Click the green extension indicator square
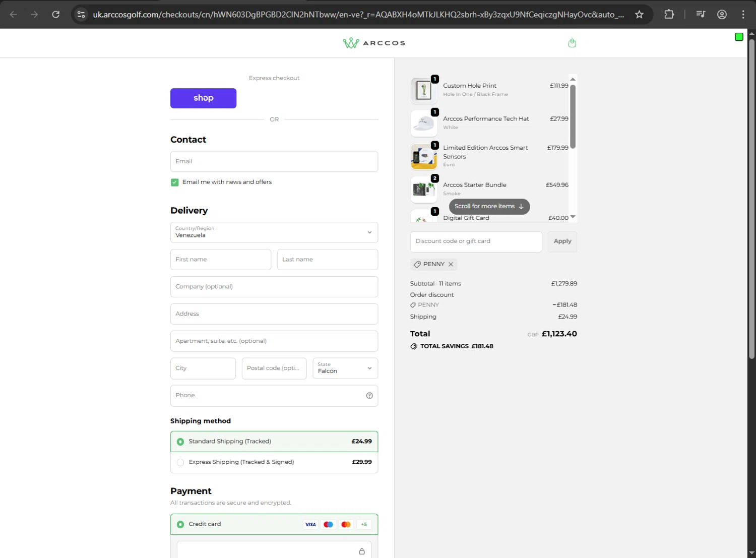This screenshot has width=756, height=558. click(x=739, y=37)
